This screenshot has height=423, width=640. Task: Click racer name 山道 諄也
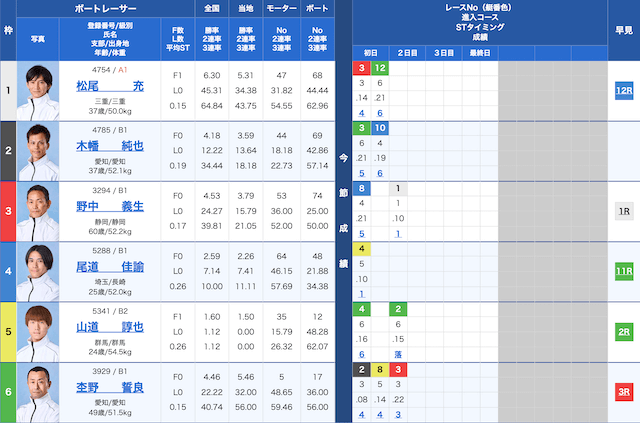point(110,327)
